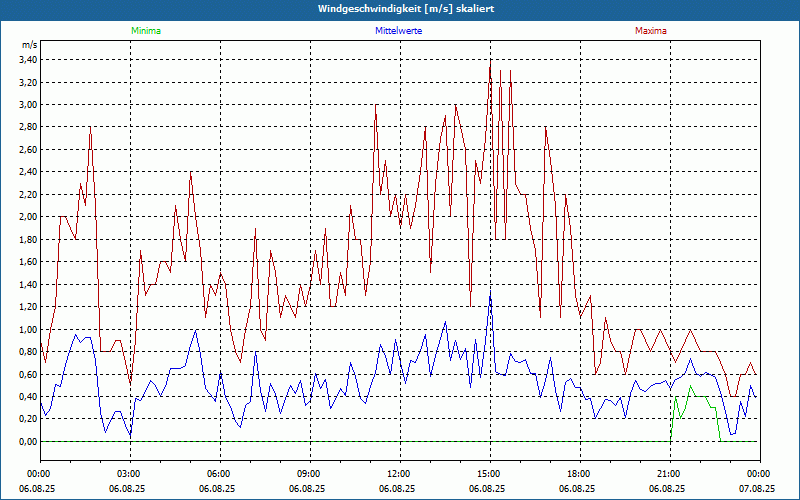Click the 21:00 time axis label
Viewport: 800px width, 500px height.
(x=670, y=474)
